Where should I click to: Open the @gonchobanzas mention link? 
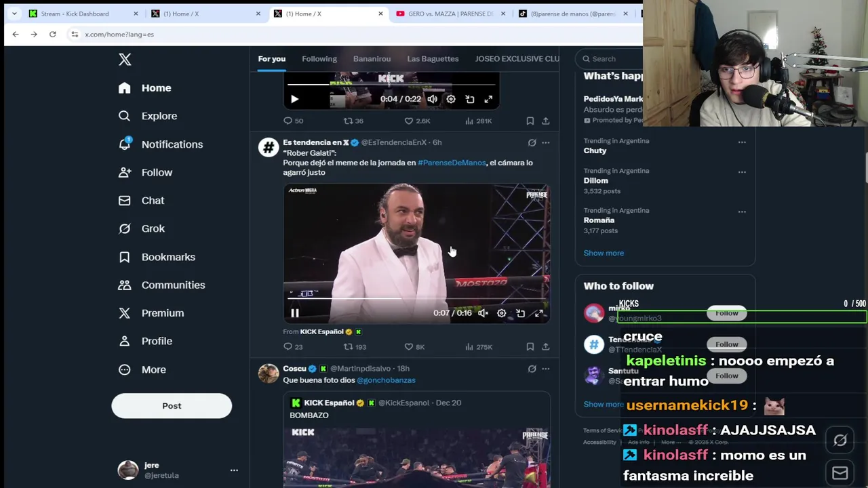[386, 380]
